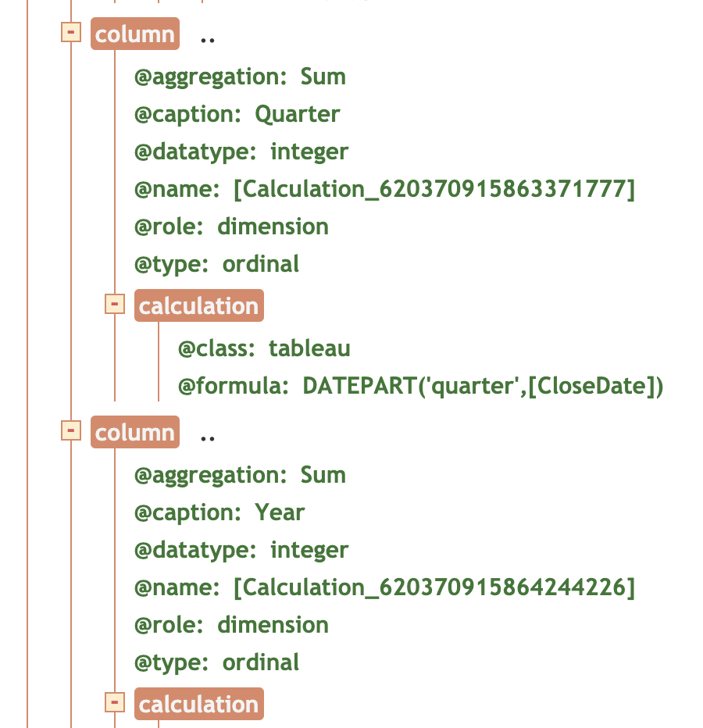The height and width of the screenshot is (728, 703).
Task: Select the column tag above the Quarter caption
Action: click(134, 34)
